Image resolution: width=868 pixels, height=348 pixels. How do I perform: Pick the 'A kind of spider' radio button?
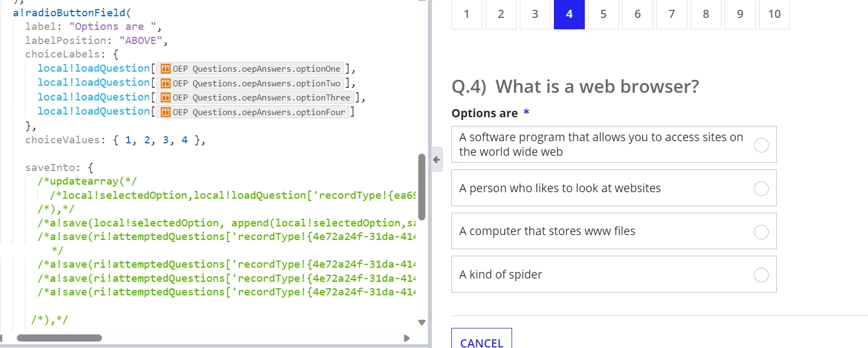click(x=761, y=275)
